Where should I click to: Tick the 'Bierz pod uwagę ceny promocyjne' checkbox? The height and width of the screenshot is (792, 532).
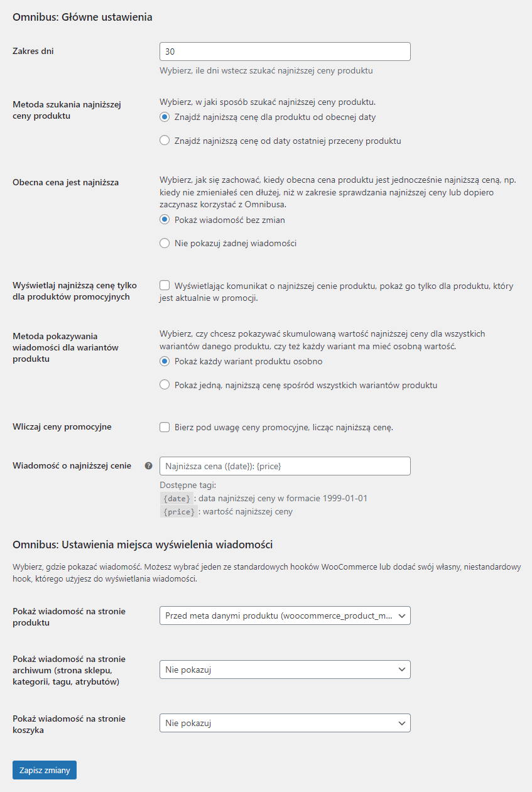pos(165,427)
